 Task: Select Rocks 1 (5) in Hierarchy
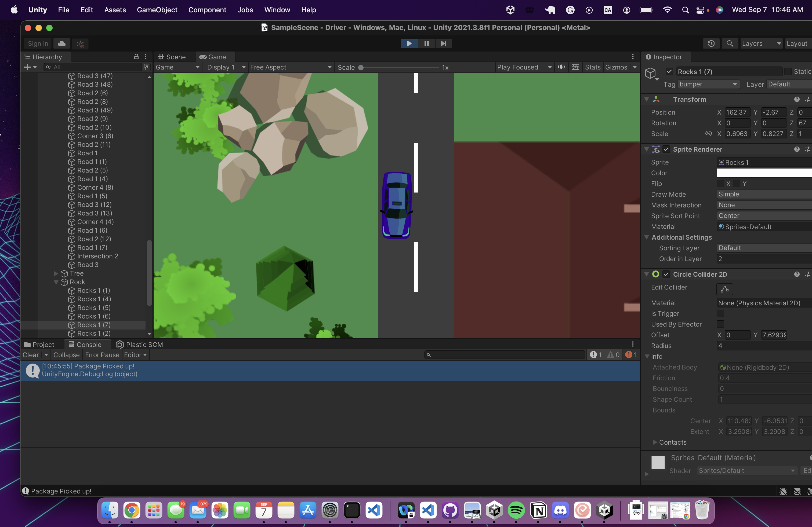pos(93,308)
